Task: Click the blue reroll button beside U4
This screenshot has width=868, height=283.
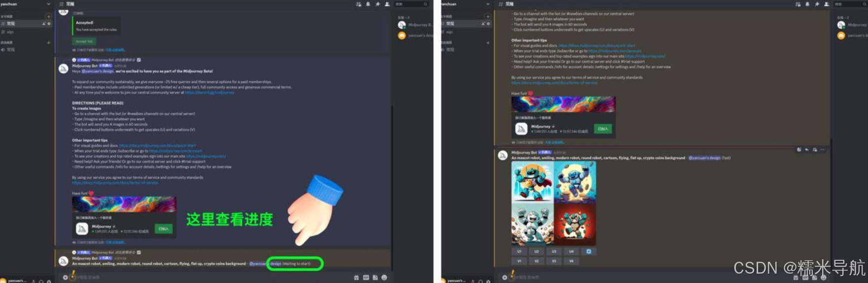Action: pyautogui.click(x=588, y=251)
